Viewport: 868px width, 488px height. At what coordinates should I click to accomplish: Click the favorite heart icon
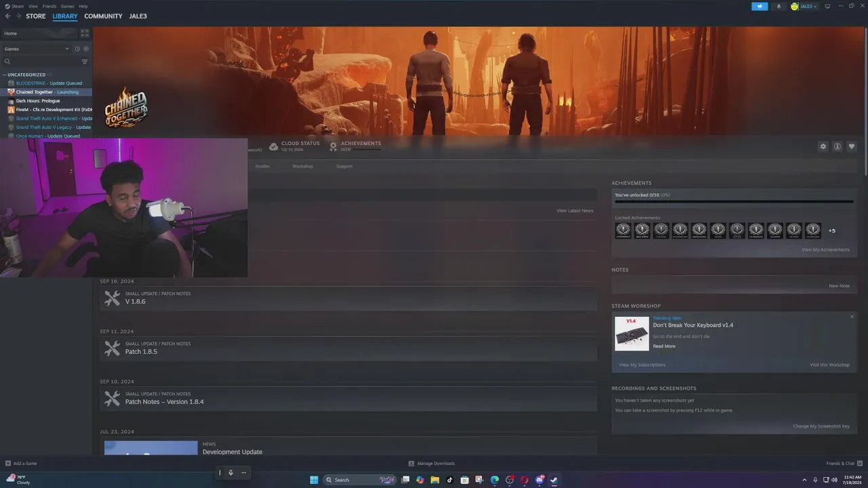tap(852, 146)
